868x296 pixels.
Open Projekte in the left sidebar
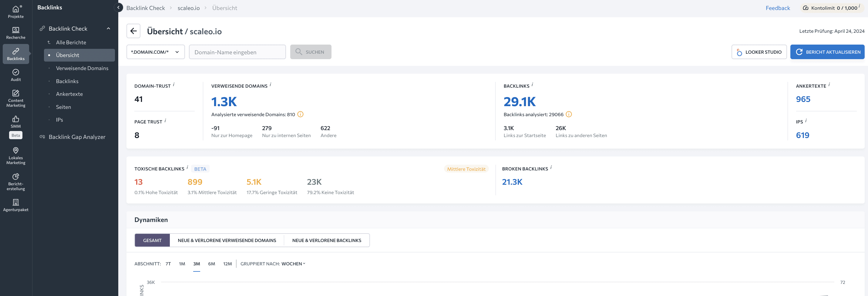click(16, 12)
